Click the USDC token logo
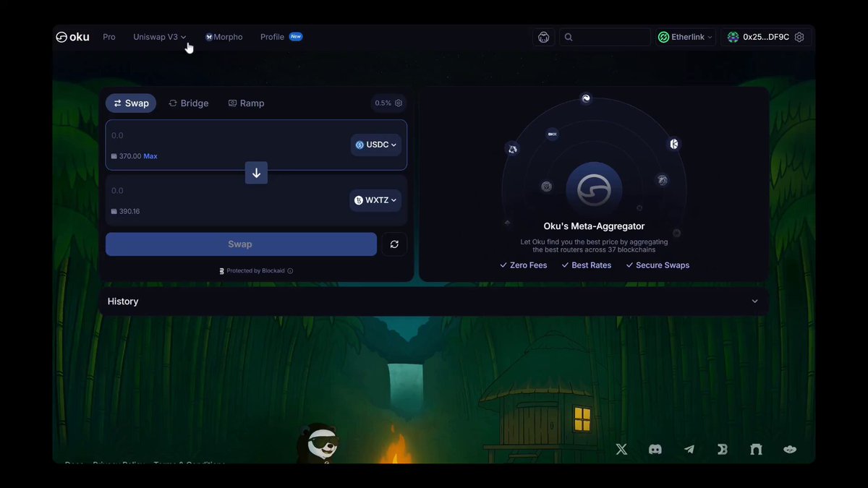 tap(359, 145)
